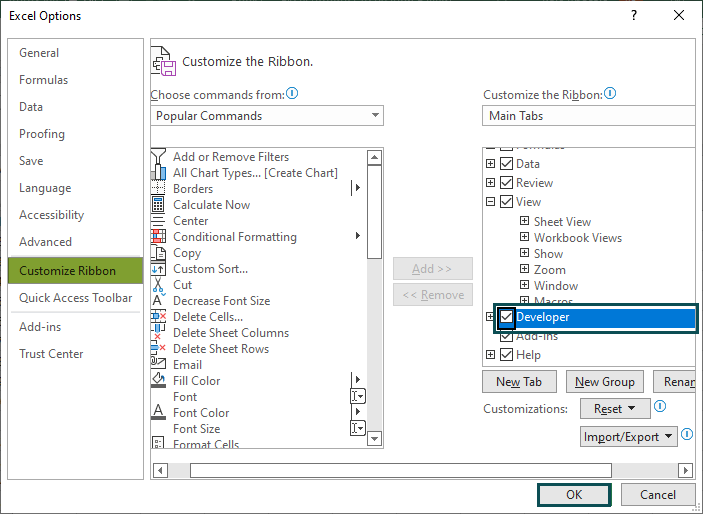
Task: Expand the Show group
Action: coord(524,253)
